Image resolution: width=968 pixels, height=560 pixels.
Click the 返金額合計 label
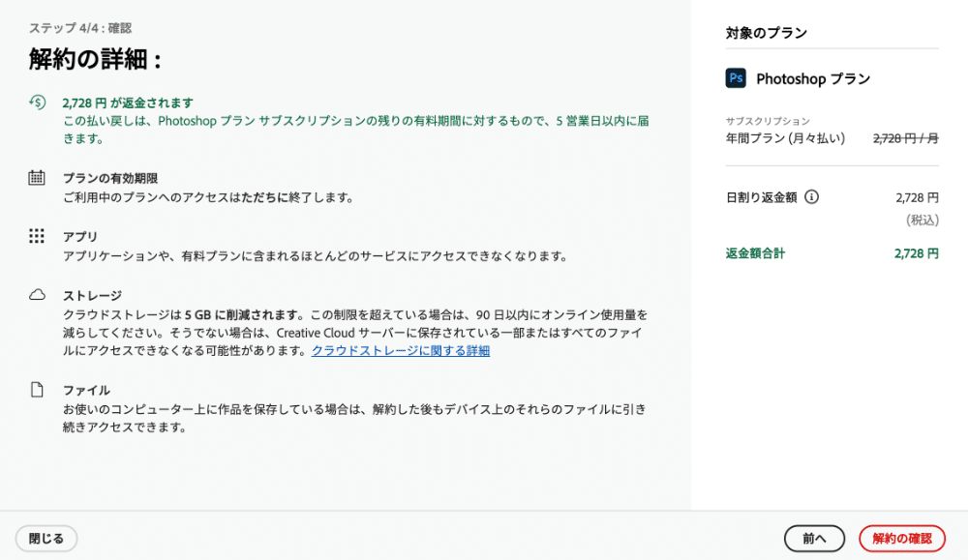(755, 253)
